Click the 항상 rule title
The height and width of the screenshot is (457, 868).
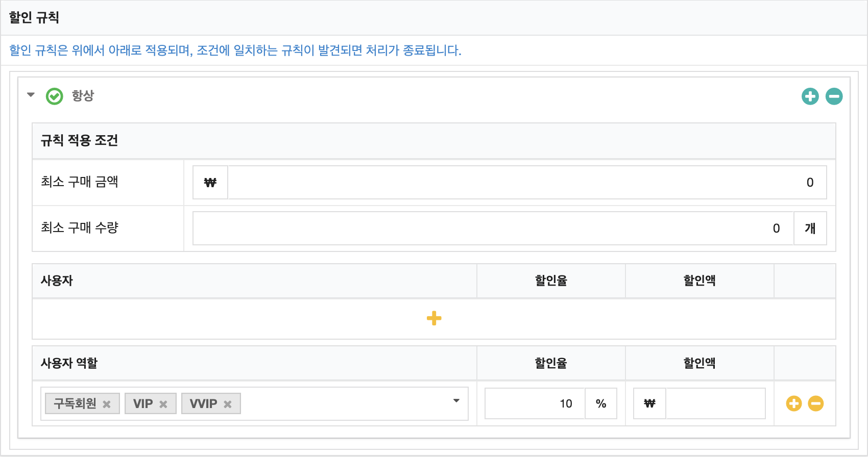83,96
